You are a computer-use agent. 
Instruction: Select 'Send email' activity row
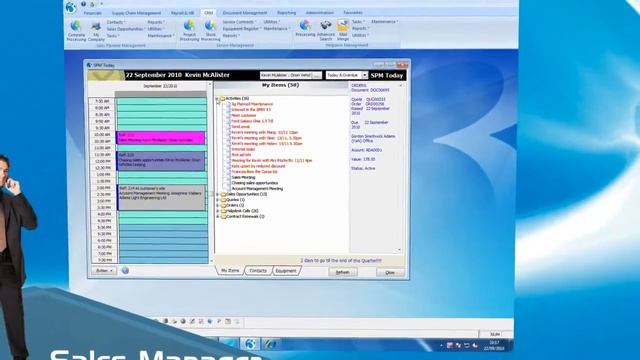tap(240, 127)
